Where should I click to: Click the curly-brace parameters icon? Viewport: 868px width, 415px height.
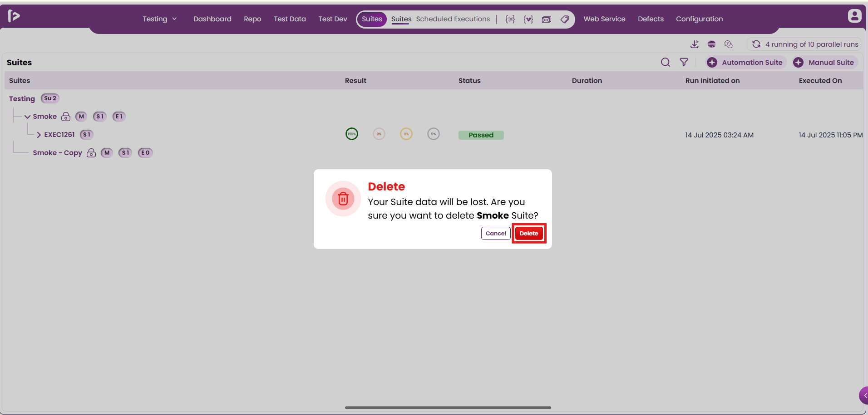tap(510, 19)
